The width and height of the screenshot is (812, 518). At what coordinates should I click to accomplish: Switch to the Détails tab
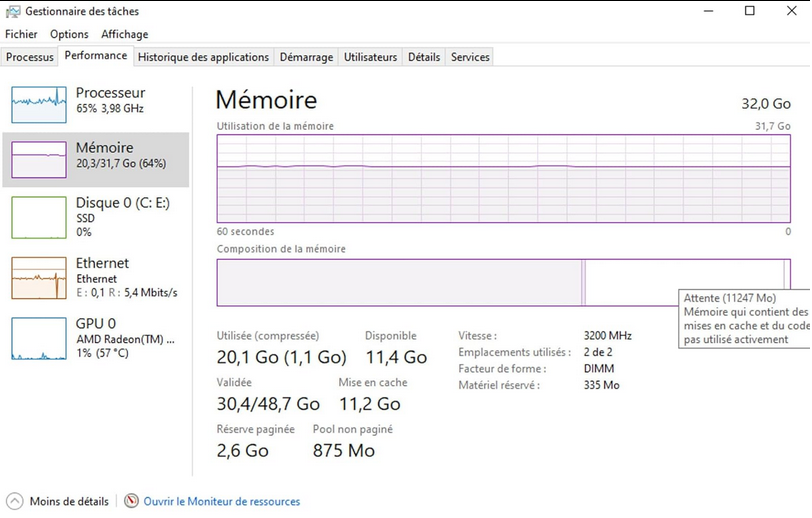424,57
